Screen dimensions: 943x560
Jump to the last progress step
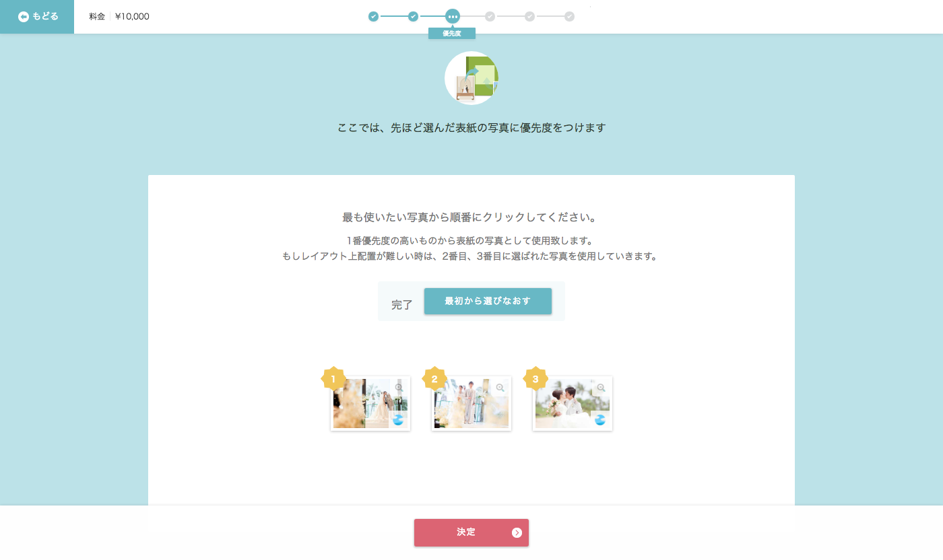(x=570, y=16)
